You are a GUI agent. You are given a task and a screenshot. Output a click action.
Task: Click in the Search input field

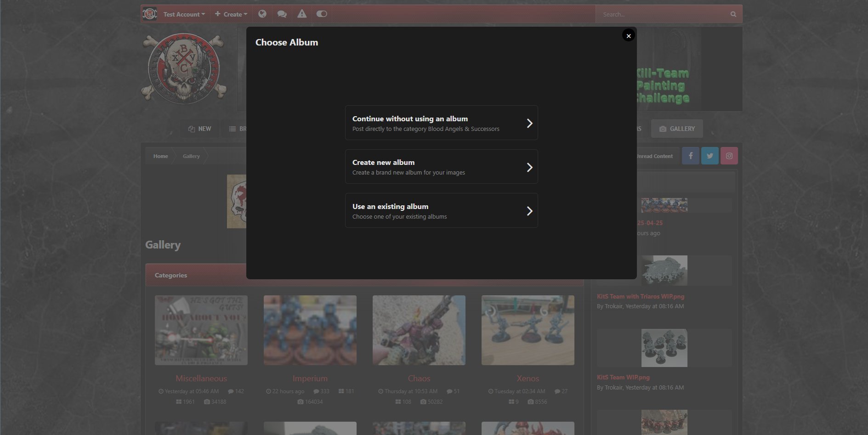tap(662, 14)
